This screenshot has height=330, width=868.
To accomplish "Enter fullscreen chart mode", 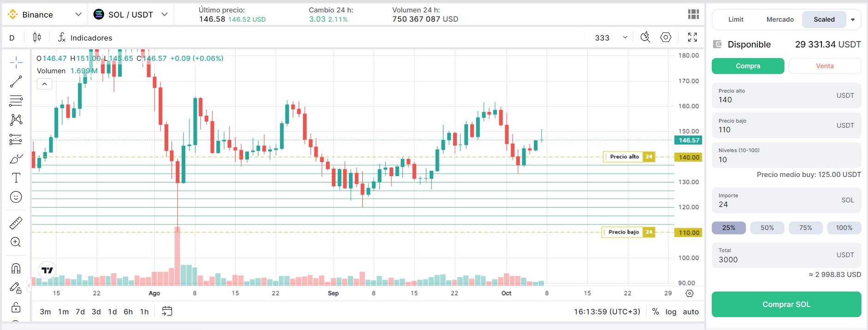I will [692, 37].
